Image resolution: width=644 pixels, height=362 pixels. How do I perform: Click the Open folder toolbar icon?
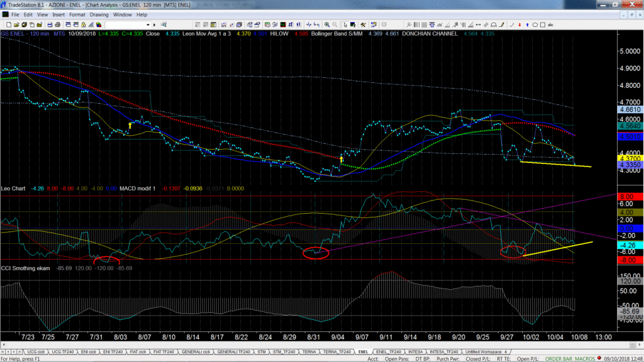tap(16, 25)
